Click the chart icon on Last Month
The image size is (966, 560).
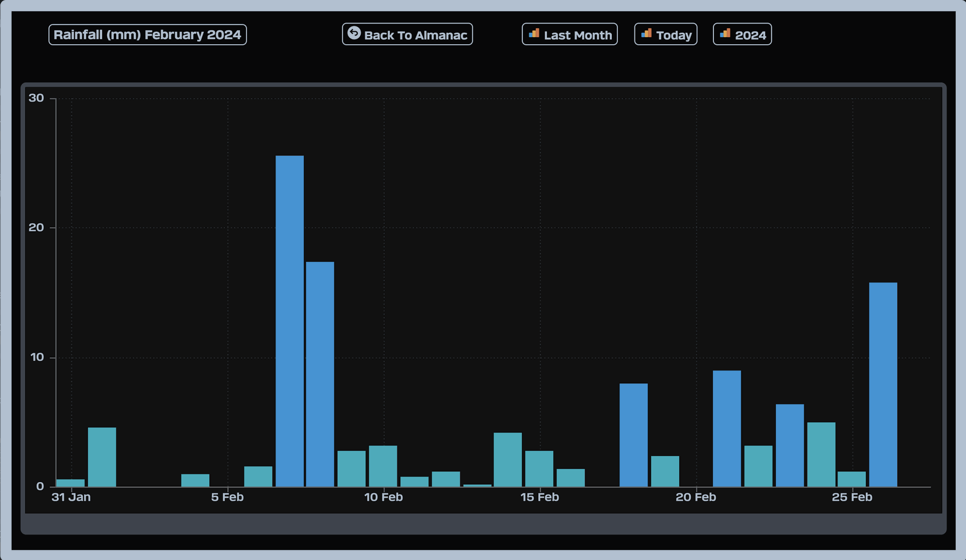[534, 34]
